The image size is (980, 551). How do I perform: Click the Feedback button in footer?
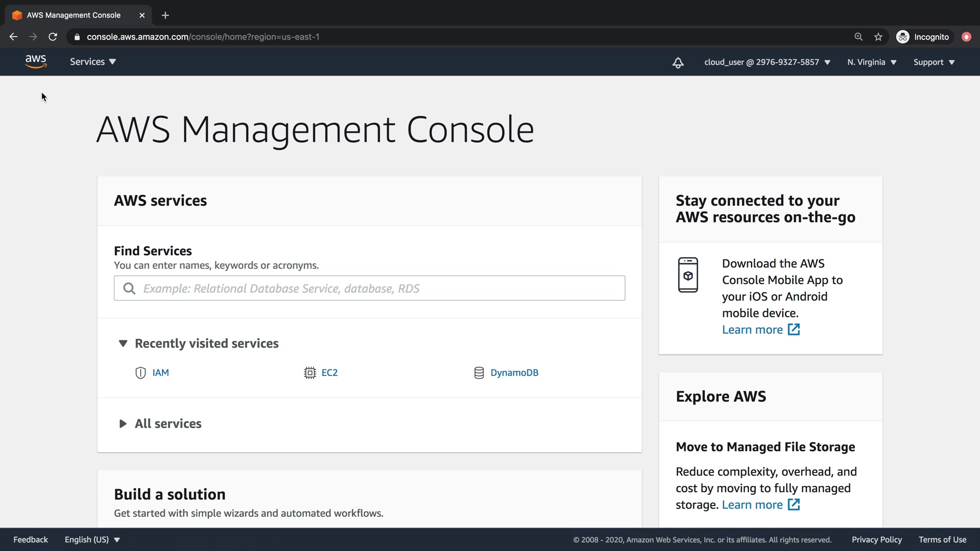(31, 539)
